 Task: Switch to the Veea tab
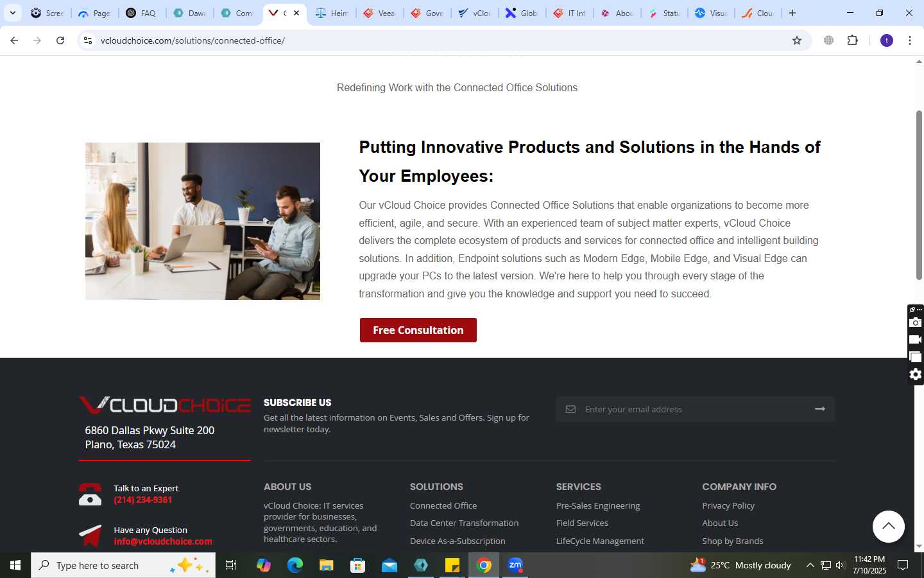click(x=380, y=13)
